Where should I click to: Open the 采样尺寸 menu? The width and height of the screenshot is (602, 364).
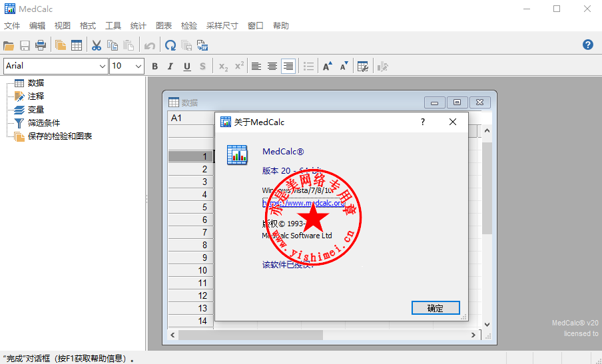(x=222, y=26)
